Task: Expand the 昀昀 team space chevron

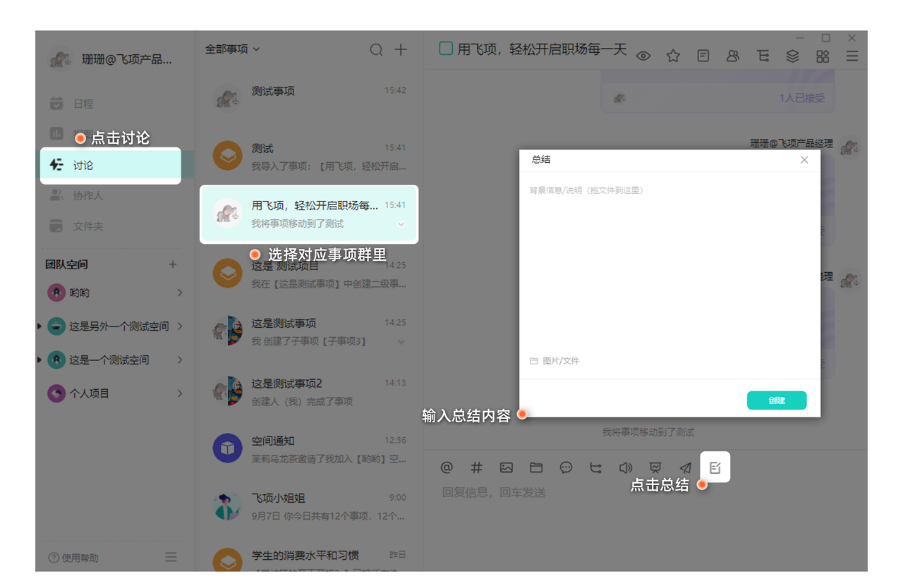Action: coord(180,293)
